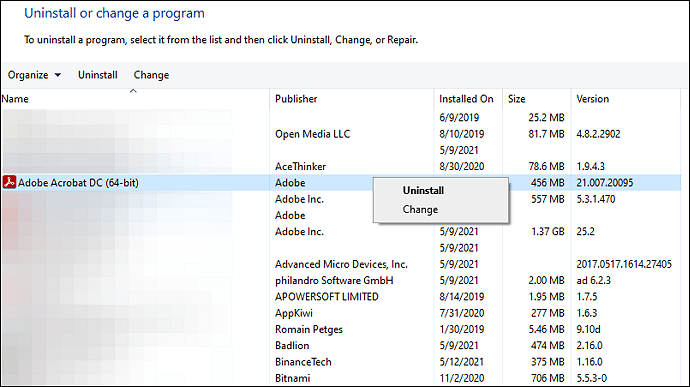
Task: Click version 9.10d cell
Action: [588, 329]
